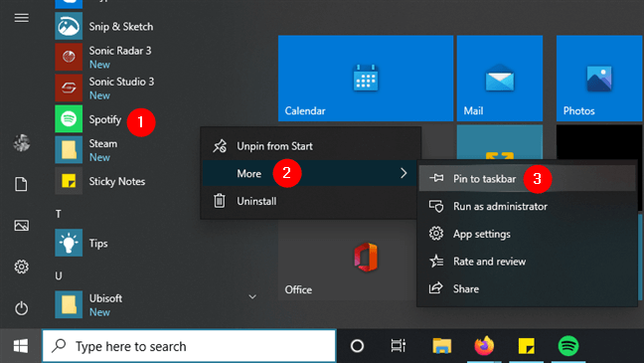Open Sonic Studio 3 app icon
The height and width of the screenshot is (363, 644).
coord(69,88)
